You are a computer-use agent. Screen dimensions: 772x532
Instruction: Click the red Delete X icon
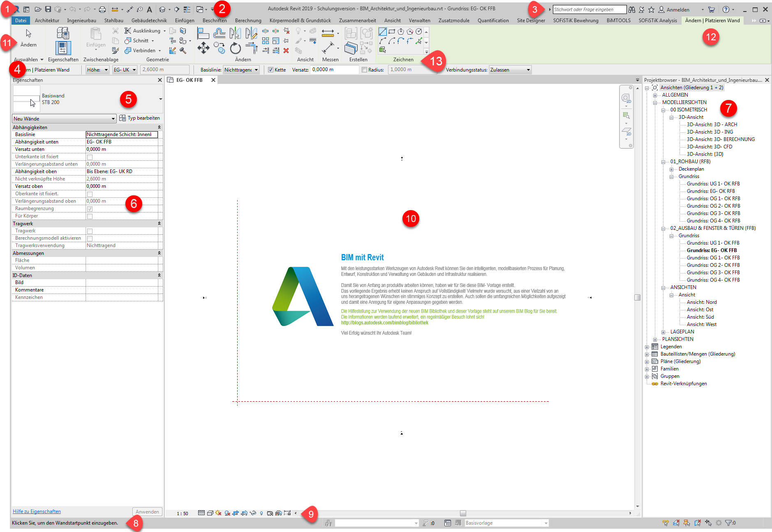(x=286, y=51)
